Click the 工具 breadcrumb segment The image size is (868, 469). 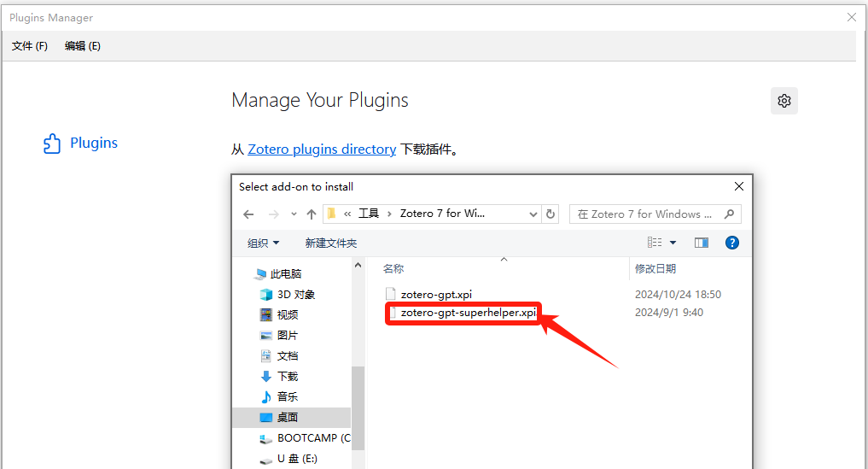tap(369, 214)
